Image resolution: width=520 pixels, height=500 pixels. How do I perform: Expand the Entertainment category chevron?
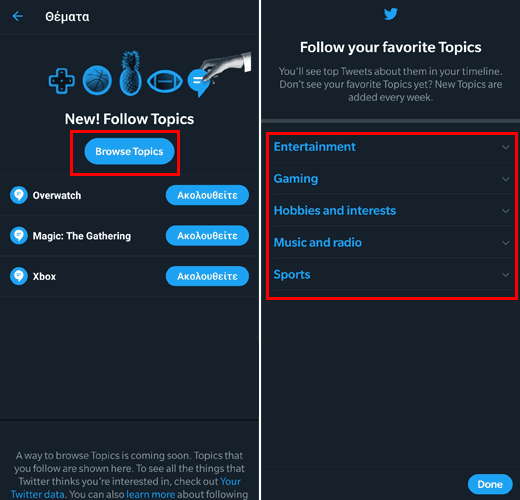[506, 147]
